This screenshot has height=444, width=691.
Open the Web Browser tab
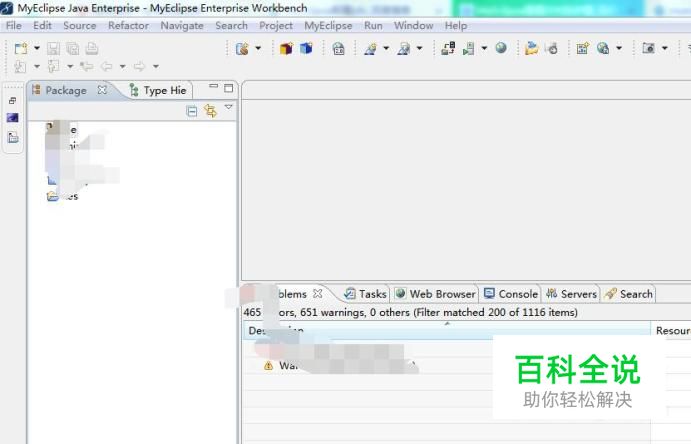435,294
